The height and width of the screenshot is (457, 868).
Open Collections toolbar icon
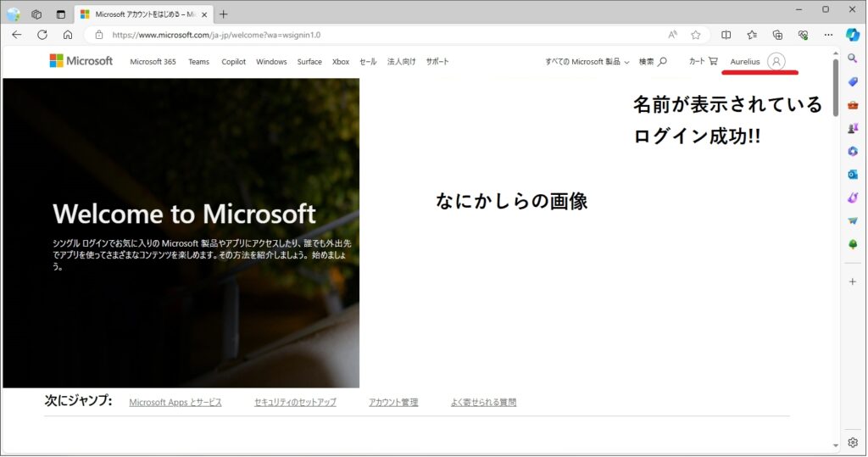777,35
